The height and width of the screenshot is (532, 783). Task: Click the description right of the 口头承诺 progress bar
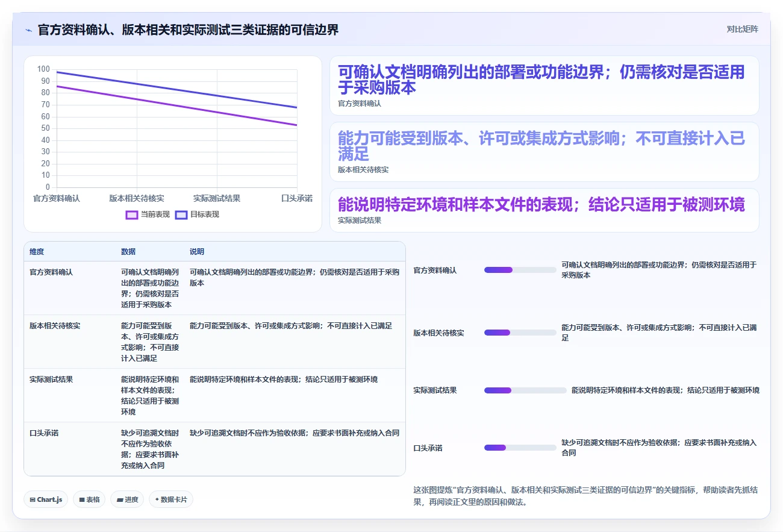(659, 448)
